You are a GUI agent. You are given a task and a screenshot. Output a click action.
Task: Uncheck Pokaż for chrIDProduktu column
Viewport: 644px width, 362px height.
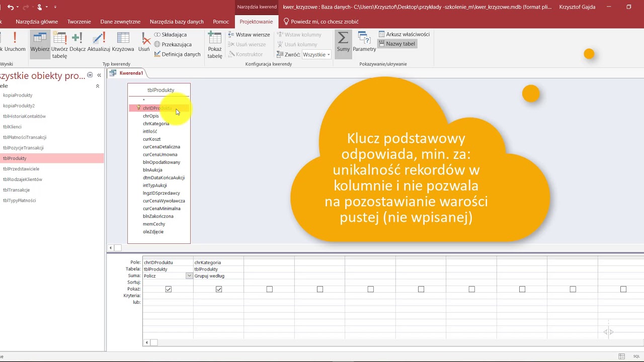point(168,289)
